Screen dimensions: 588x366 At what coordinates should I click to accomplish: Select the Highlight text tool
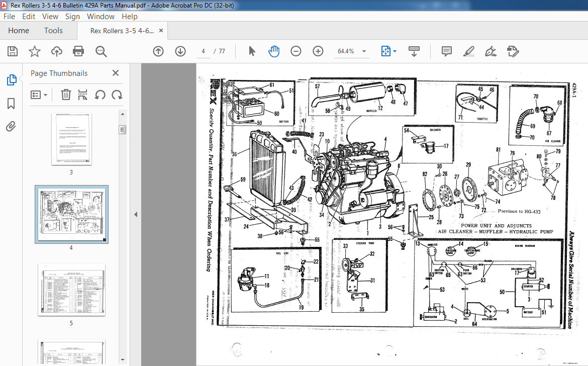(x=468, y=51)
